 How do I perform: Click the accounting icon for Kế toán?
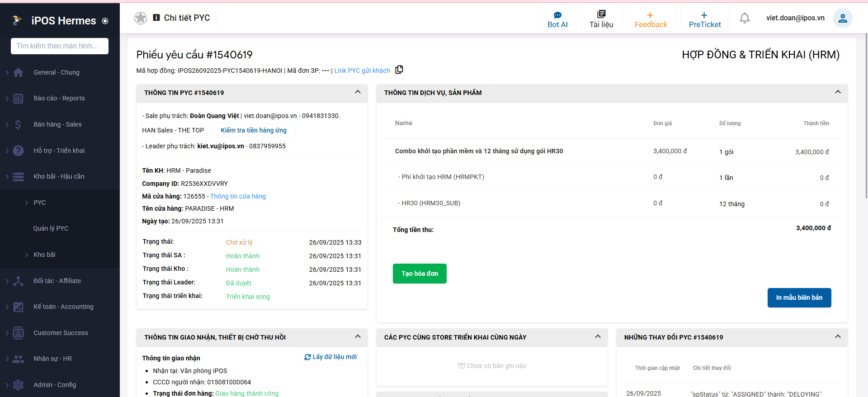(x=19, y=307)
